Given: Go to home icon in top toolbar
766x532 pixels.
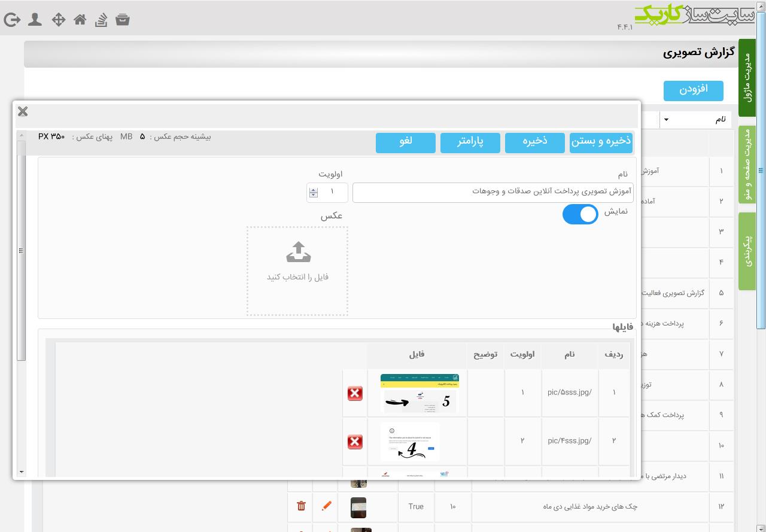Looking at the screenshot, I should 80,19.
